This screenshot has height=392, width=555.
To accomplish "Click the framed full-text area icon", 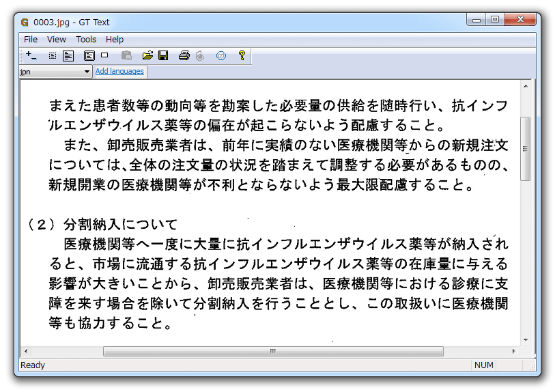I will 89,55.
